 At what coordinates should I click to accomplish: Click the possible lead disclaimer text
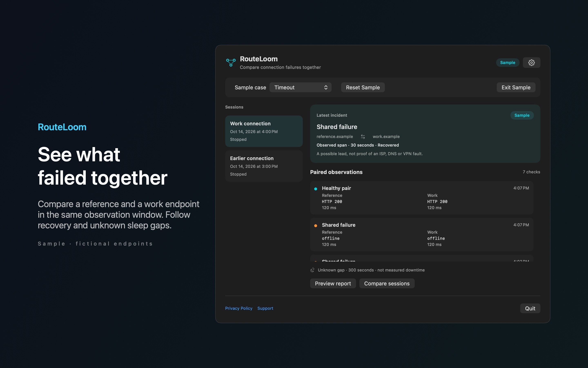click(x=370, y=154)
